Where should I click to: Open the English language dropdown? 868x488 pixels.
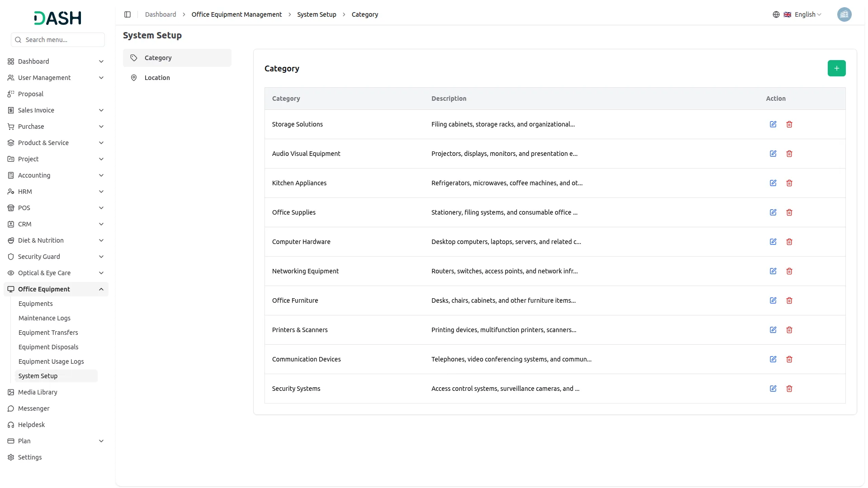point(803,14)
